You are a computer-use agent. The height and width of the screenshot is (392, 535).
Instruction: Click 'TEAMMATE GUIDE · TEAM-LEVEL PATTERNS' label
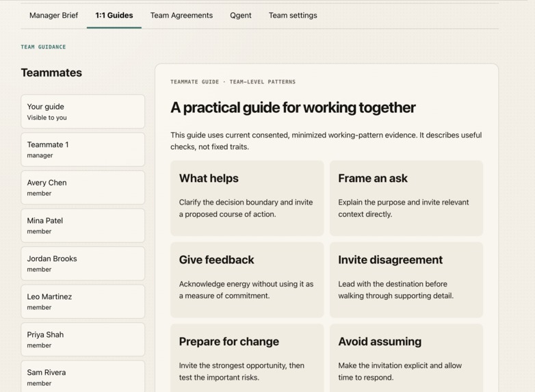click(x=233, y=82)
